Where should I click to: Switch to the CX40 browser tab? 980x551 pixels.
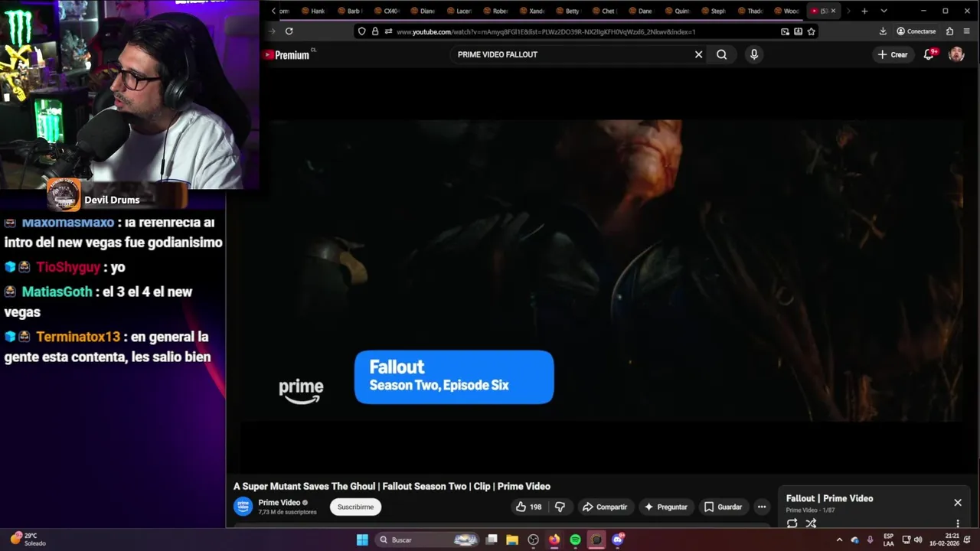click(386, 11)
